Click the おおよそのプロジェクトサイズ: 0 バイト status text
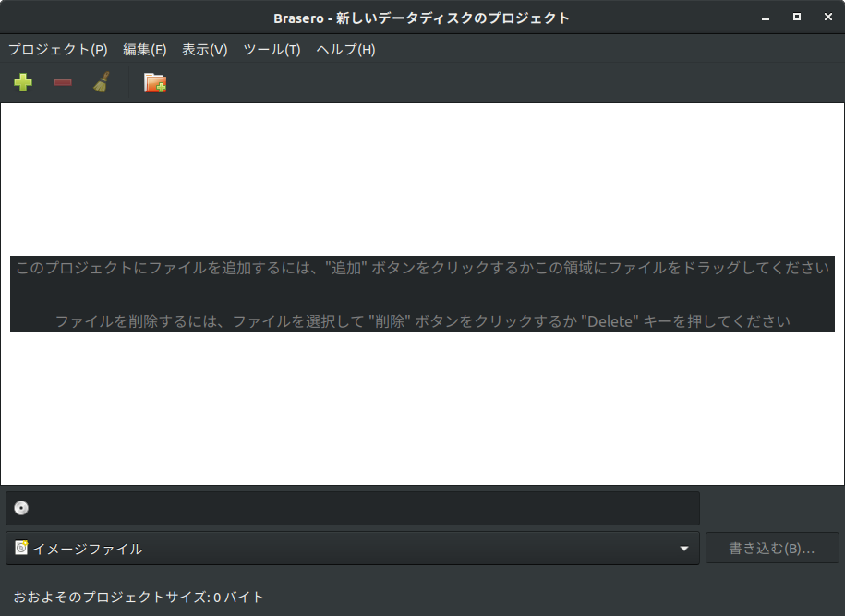The width and height of the screenshot is (845, 616). point(139,598)
